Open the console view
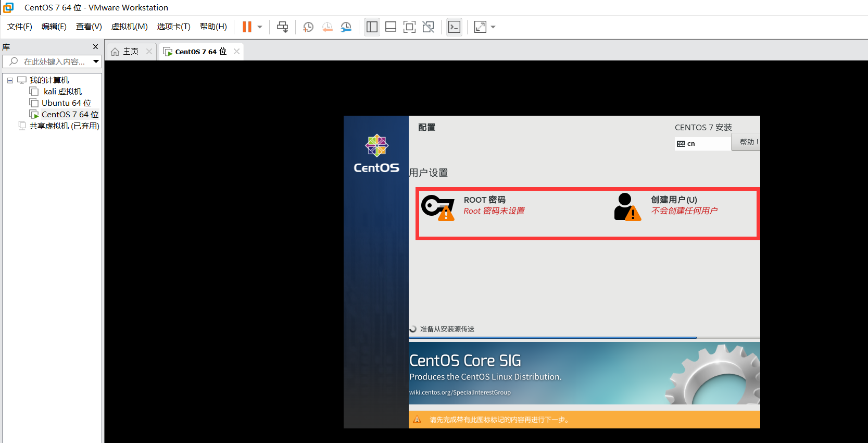The width and height of the screenshot is (868, 443). coord(454,27)
